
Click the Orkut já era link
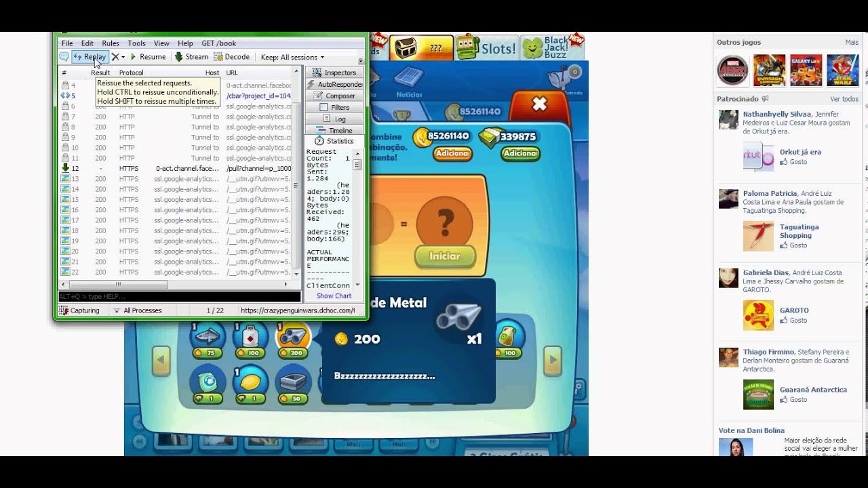tap(800, 152)
